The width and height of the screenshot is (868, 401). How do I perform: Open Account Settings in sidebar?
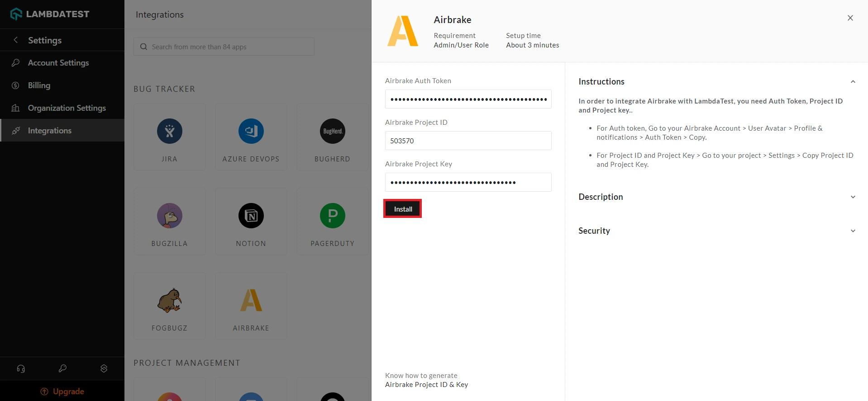coord(58,63)
